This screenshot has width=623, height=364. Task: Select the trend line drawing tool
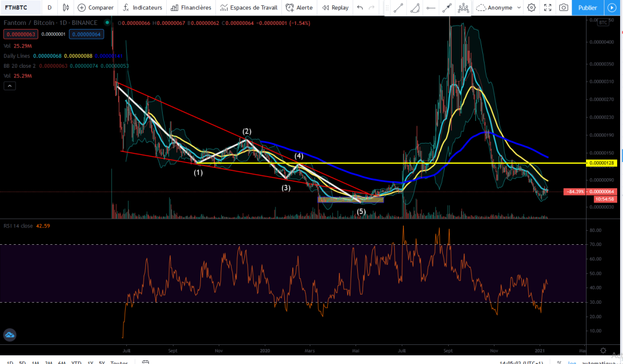click(398, 8)
